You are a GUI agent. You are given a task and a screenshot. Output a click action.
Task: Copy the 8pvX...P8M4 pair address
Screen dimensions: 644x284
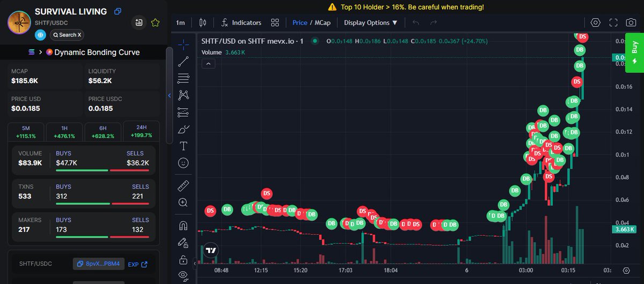pos(99,264)
